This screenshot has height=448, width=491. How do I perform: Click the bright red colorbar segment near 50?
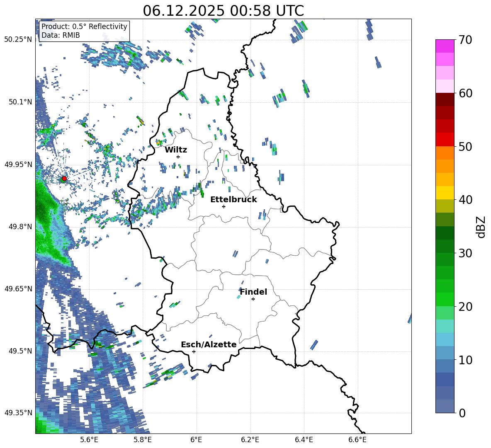click(445, 140)
